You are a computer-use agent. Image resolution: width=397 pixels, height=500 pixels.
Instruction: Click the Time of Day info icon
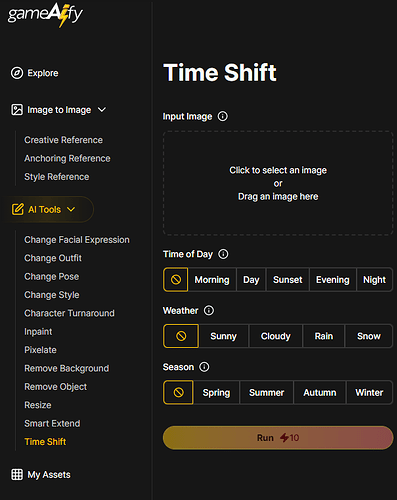(223, 254)
